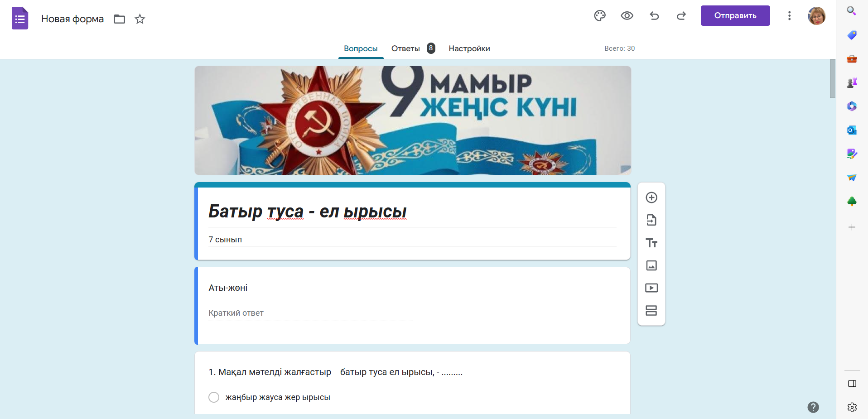This screenshot has height=419, width=868.
Task: Add an image to the form
Action: coord(651,265)
